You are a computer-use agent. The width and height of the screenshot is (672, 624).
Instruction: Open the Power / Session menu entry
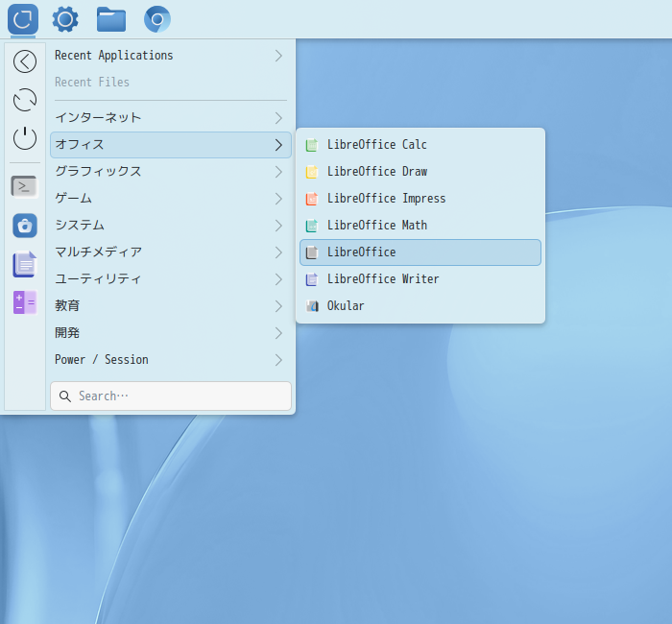(171, 360)
